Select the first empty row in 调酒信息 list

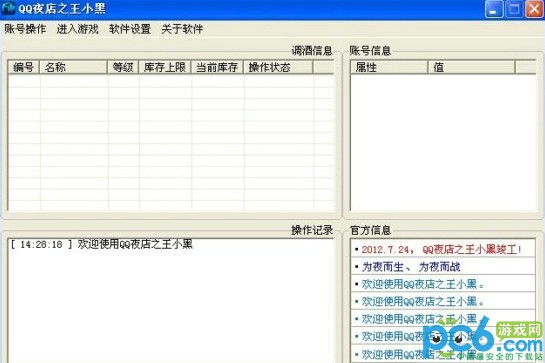(x=170, y=81)
